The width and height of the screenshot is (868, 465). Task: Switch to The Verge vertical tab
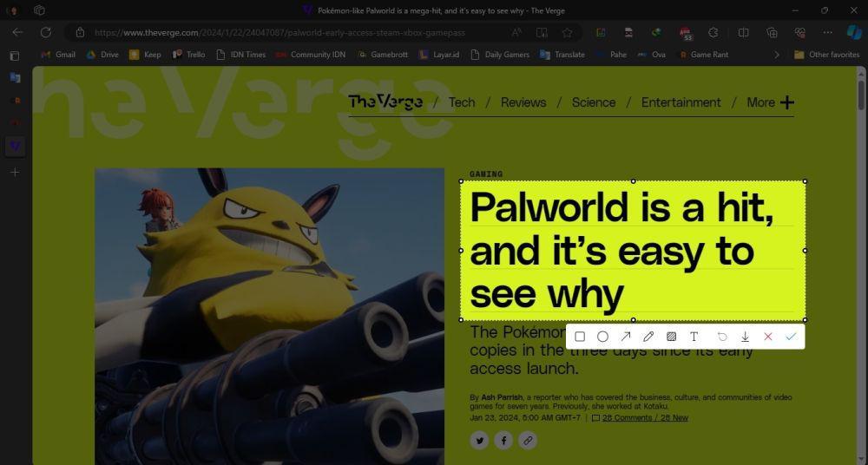(x=15, y=147)
